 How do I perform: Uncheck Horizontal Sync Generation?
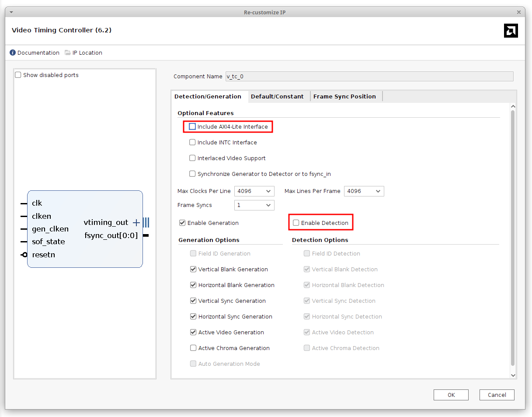click(193, 316)
